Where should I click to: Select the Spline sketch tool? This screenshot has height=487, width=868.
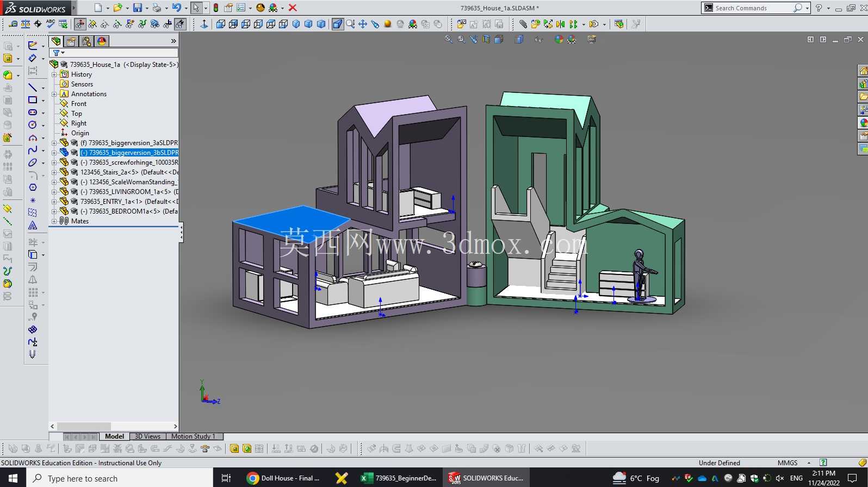point(33,150)
